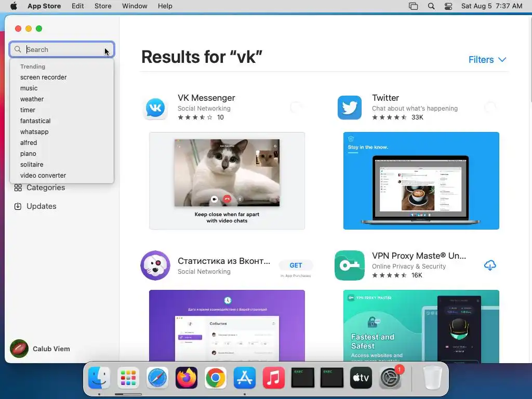Open Статистика из Вконт... title
532x399 pixels.
tap(224, 261)
